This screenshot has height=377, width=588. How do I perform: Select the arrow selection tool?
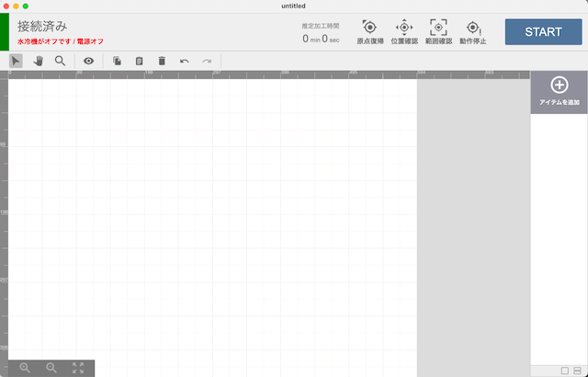click(x=17, y=61)
